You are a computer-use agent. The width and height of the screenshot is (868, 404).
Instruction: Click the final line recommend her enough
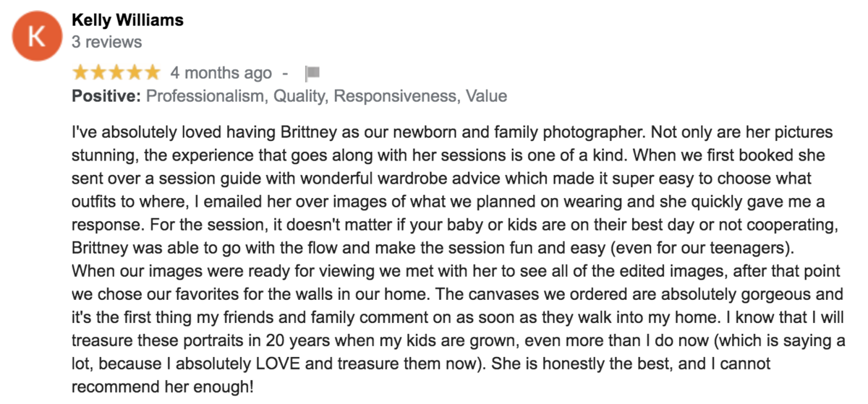pos(163,387)
